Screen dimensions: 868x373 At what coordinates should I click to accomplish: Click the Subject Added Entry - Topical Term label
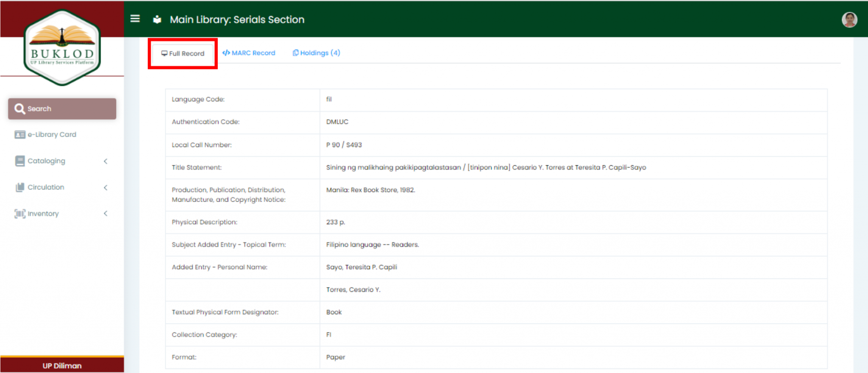(x=229, y=245)
